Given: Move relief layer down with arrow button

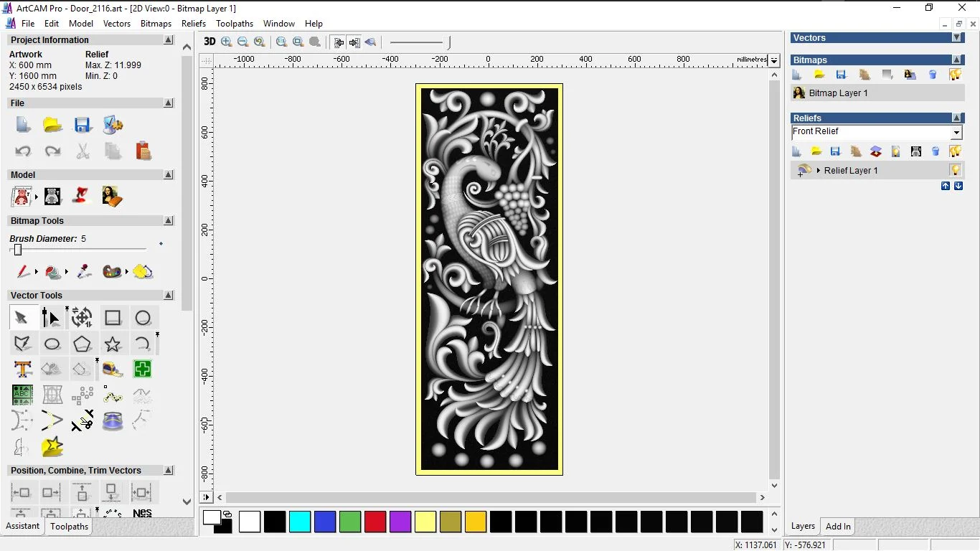Looking at the screenshot, I should tap(958, 186).
